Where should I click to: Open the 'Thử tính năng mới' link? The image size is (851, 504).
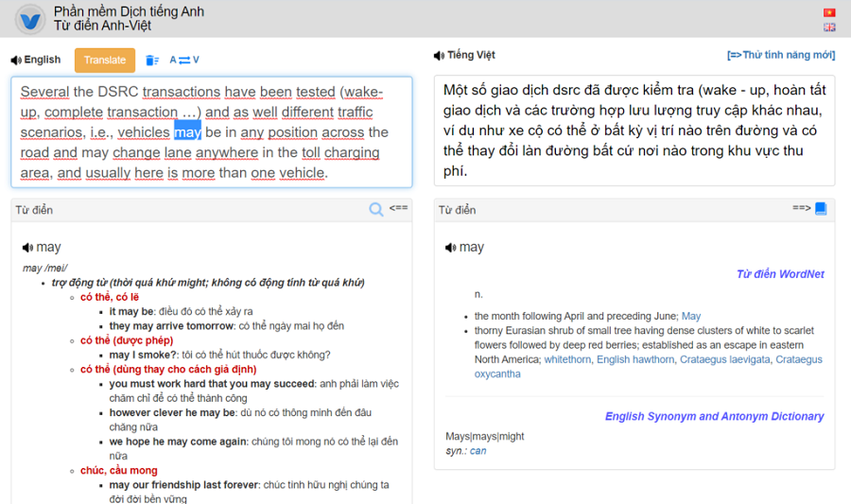pos(780,56)
